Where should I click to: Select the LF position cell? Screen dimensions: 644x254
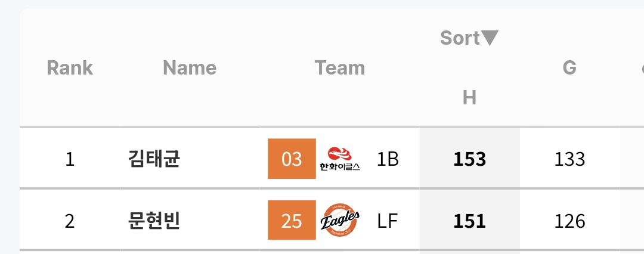tap(388, 221)
